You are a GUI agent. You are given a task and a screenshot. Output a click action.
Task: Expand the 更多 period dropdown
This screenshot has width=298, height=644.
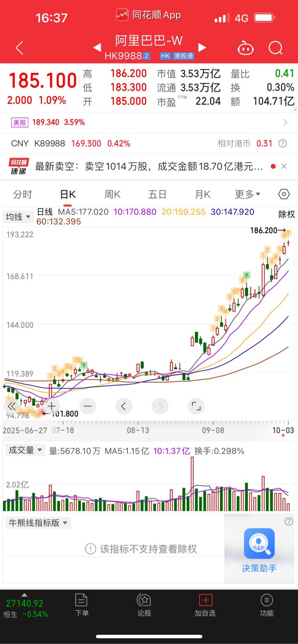248,194
